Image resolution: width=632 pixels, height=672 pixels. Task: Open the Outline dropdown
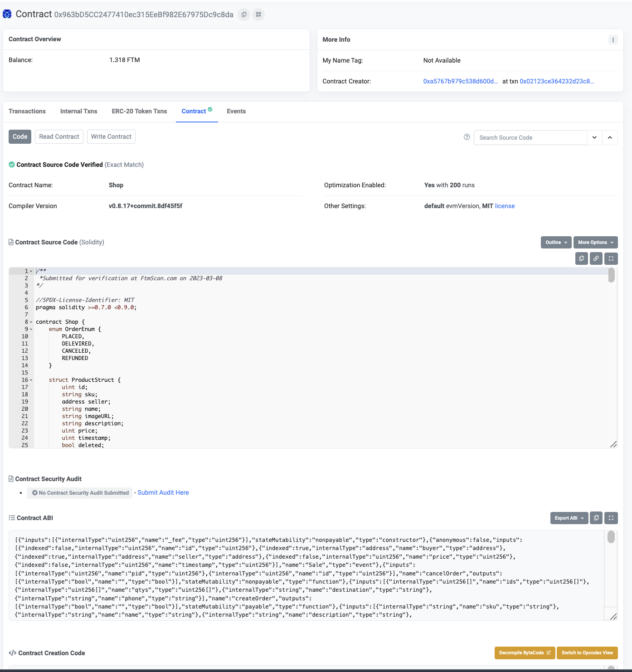pyautogui.click(x=556, y=242)
